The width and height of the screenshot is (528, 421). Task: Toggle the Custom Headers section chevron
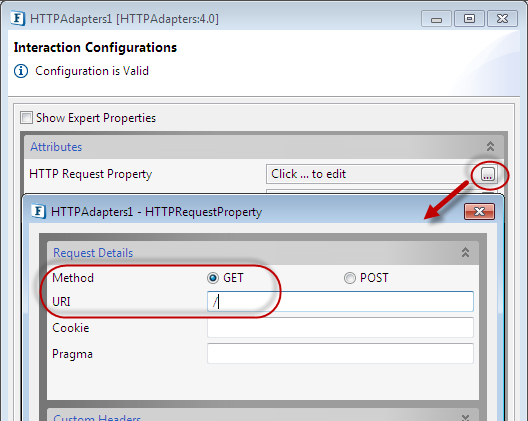(465, 418)
